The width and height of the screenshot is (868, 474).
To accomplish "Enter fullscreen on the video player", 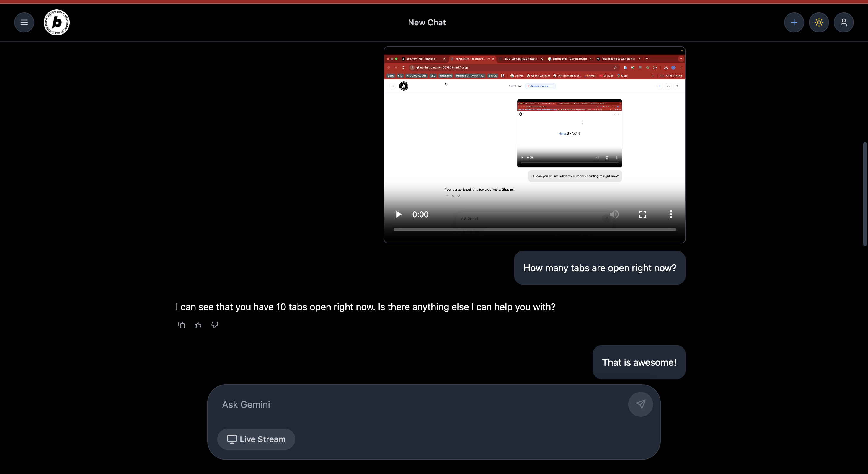I will pos(642,214).
